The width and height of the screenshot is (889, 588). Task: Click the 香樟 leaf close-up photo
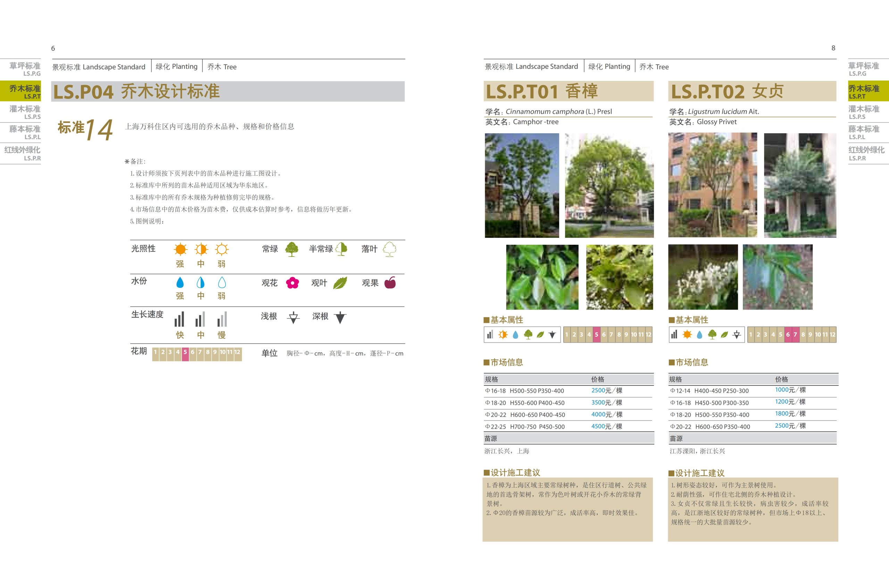(542, 277)
